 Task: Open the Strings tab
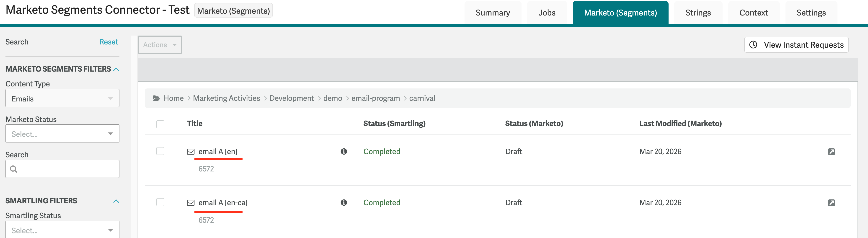click(698, 13)
